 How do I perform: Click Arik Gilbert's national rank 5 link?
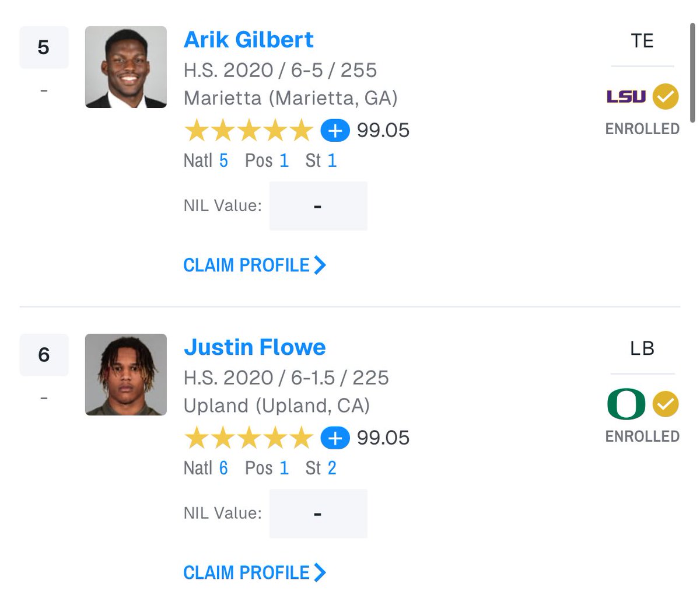pyautogui.click(x=223, y=160)
